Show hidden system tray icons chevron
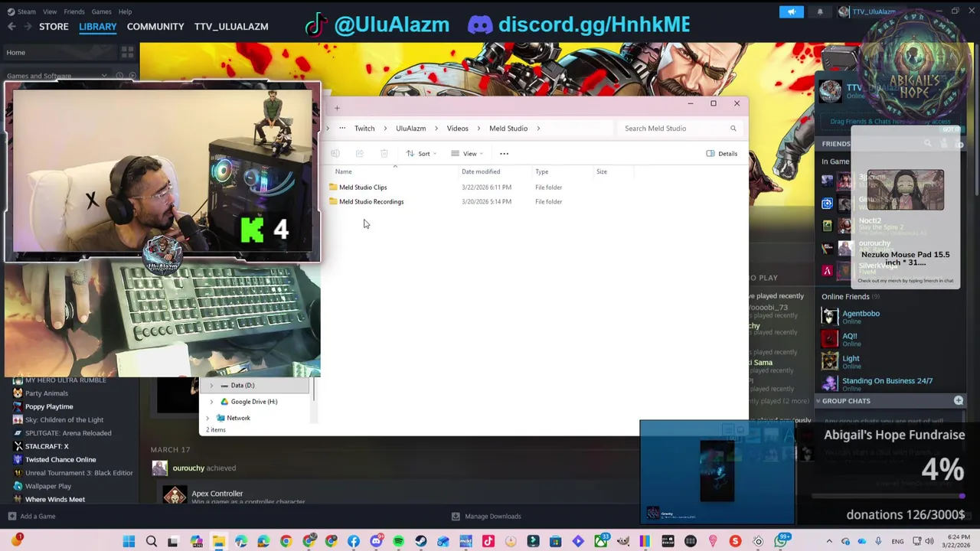 coord(829,542)
